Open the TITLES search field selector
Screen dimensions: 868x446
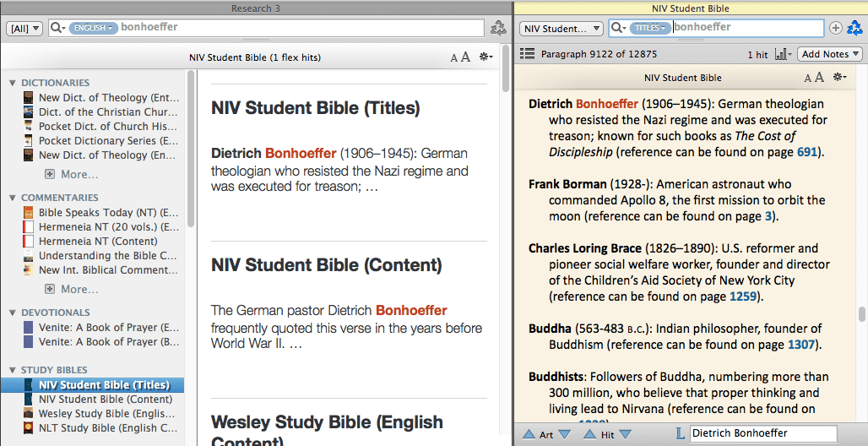tap(650, 28)
